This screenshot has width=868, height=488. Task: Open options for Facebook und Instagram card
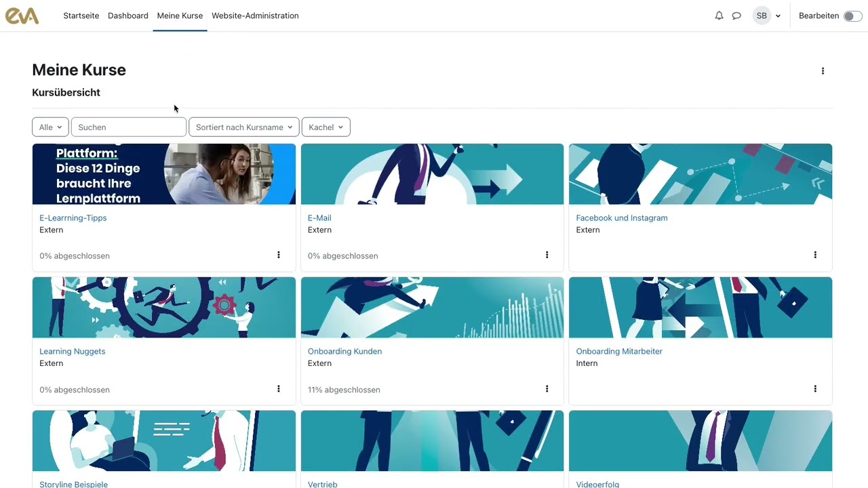click(815, 255)
